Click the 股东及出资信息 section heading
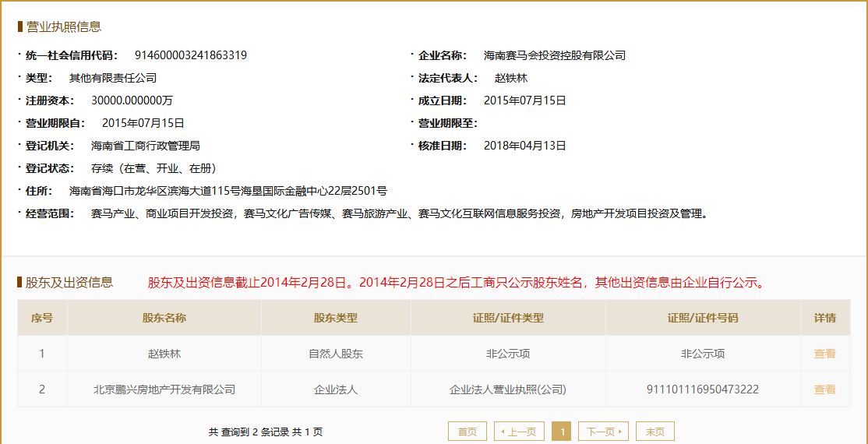Screen dimensions: 868x444 [x=69, y=282]
